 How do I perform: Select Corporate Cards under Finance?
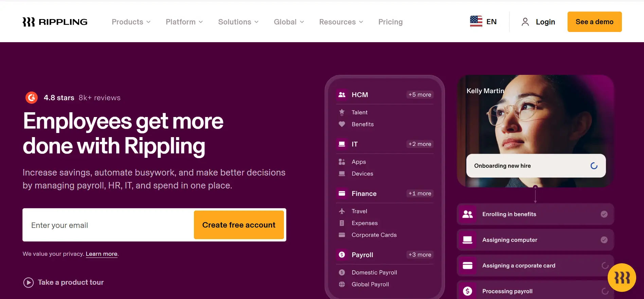point(374,235)
